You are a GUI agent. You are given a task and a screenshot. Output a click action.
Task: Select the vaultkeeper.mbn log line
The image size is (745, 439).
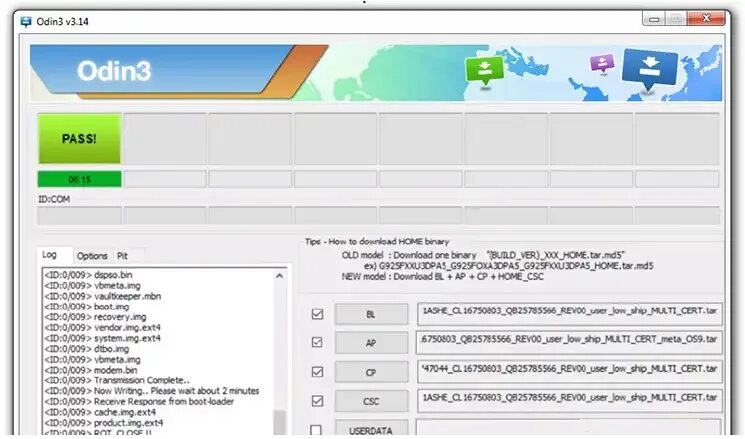103,296
